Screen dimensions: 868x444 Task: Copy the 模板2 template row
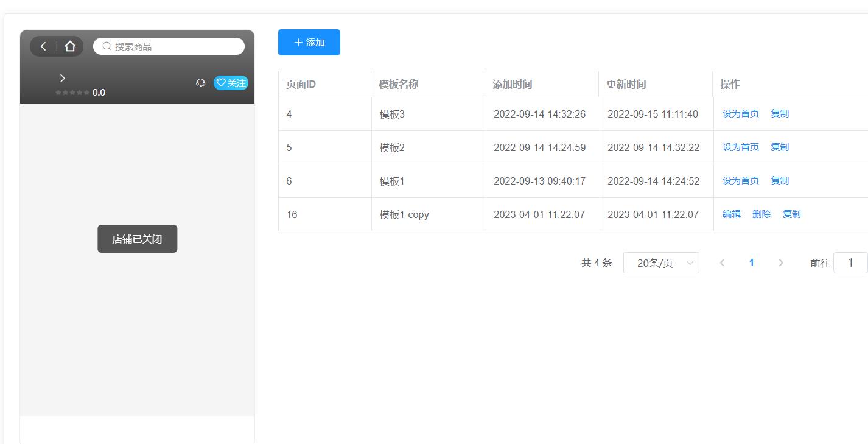pyautogui.click(x=779, y=147)
